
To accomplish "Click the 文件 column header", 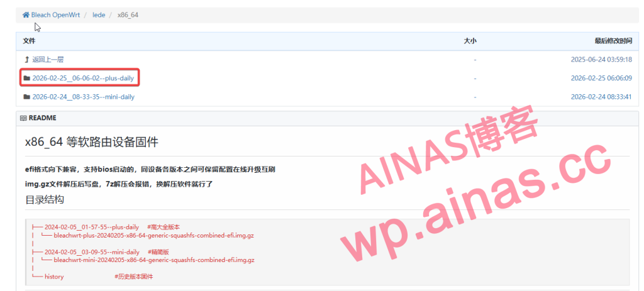I will (x=29, y=41).
